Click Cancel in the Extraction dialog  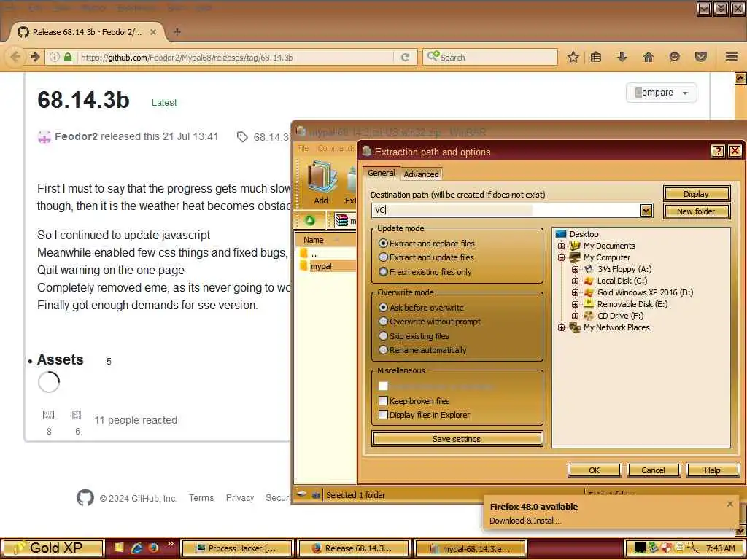(653, 470)
